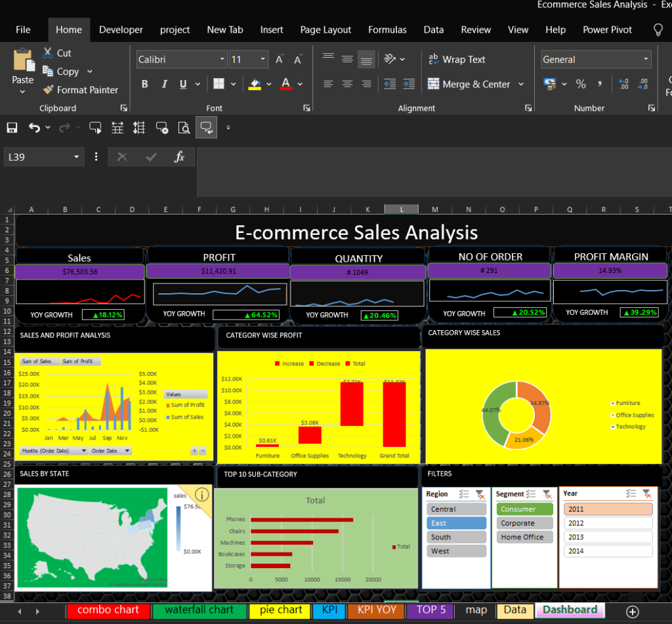
Task: Select year 2011 in Year slicer
Action: click(608, 509)
